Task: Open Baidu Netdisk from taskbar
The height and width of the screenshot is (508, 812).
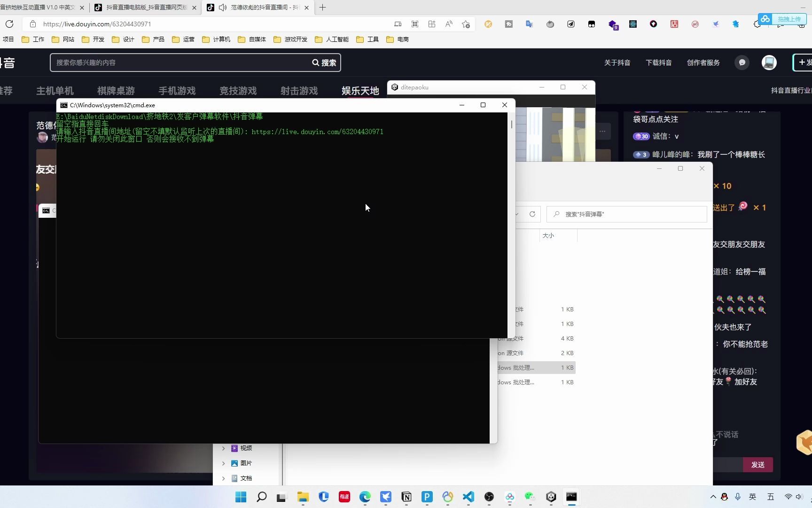Action: tap(510, 497)
